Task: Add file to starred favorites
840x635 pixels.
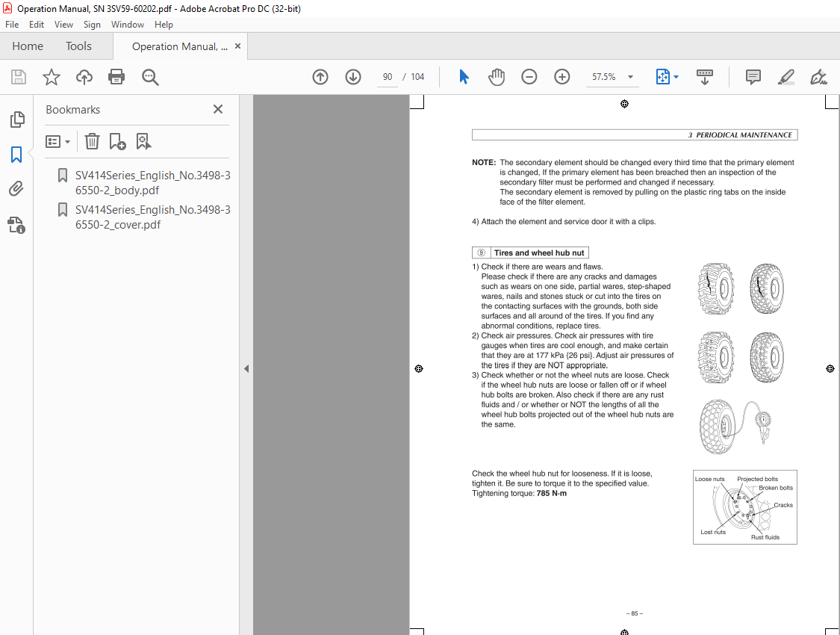Action: pyautogui.click(x=52, y=77)
